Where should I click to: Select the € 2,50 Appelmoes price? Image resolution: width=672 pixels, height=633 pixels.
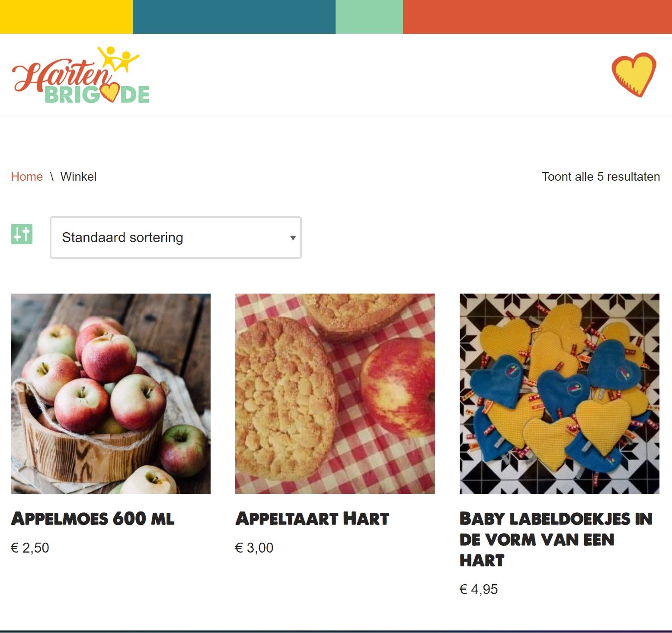pos(30,548)
